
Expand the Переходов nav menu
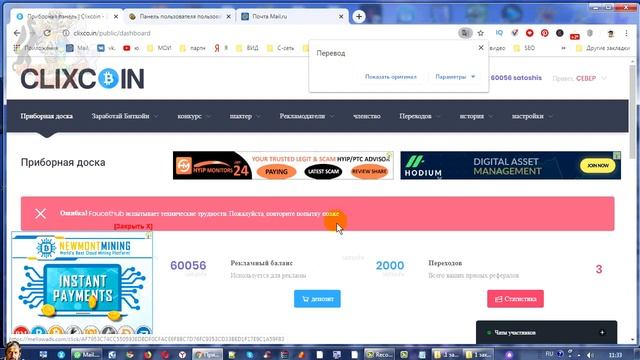click(420, 116)
